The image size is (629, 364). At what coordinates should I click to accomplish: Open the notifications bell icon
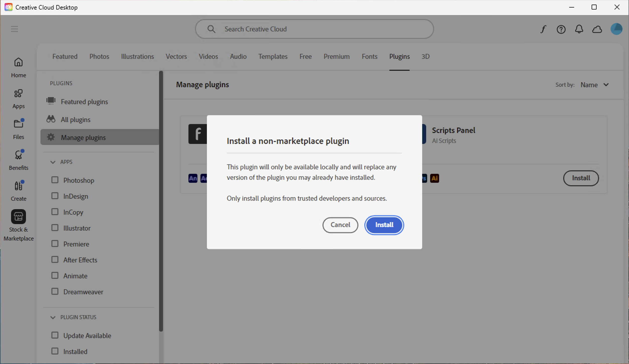pos(579,29)
